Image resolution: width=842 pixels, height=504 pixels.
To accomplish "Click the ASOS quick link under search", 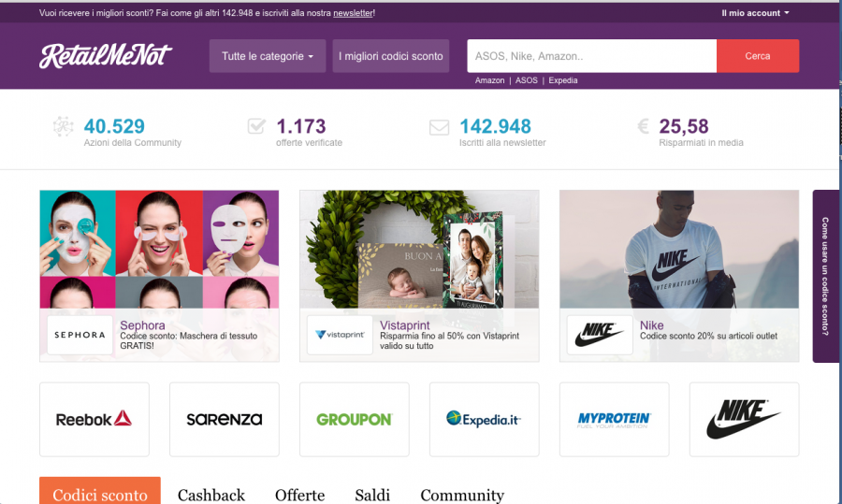I will click(x=526, y=80).
